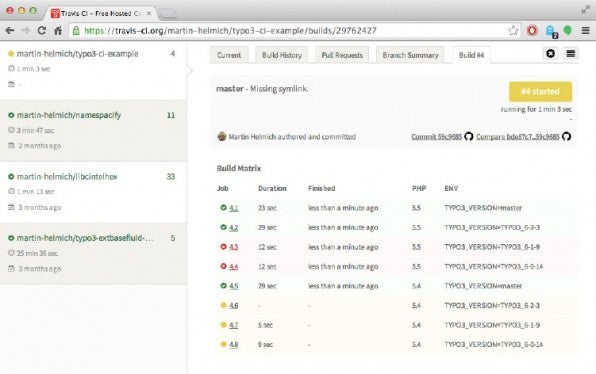
Task: Open the Commit 59c9685 link
Action: click(436, 136)
